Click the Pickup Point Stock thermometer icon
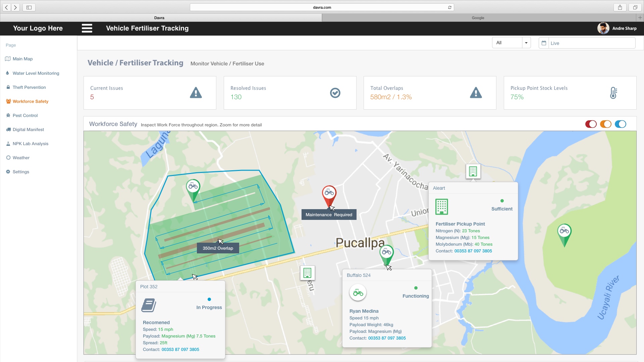 [x=613, y=93]
